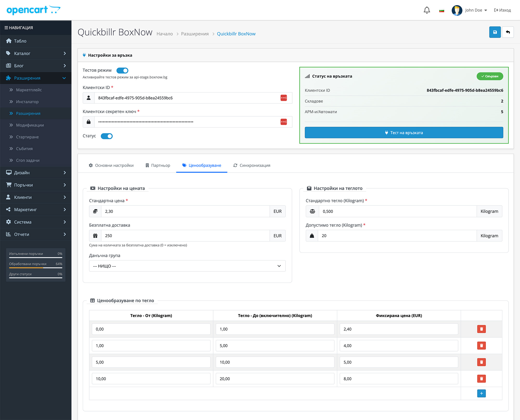Click the Bulgarian flag language icon
This screenshot has width=520, height=420.
tap(441, 10)
